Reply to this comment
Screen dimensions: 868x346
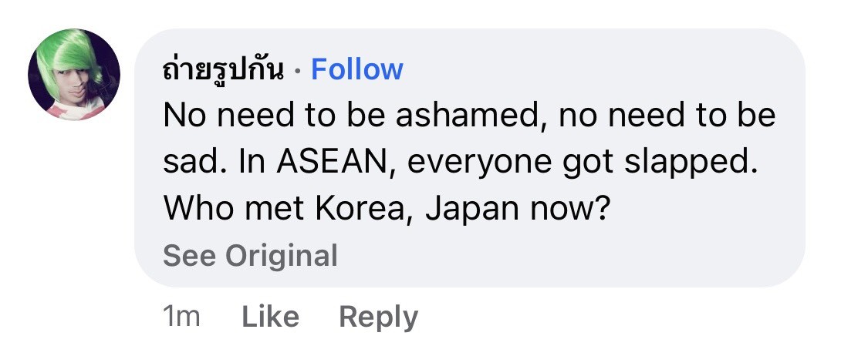(378, 317)
